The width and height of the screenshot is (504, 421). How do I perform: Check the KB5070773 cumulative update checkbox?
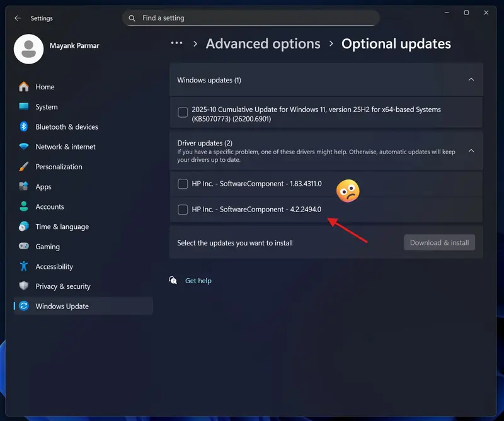coord(183,112)
